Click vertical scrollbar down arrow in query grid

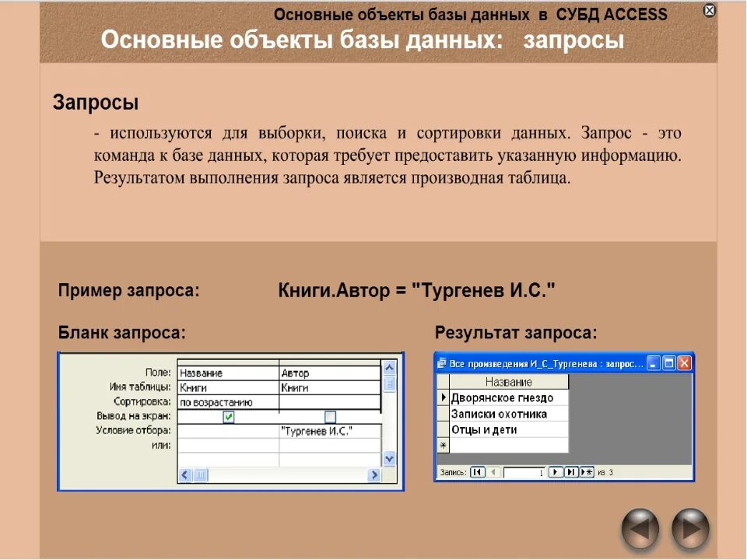click(x=389, y=459)
